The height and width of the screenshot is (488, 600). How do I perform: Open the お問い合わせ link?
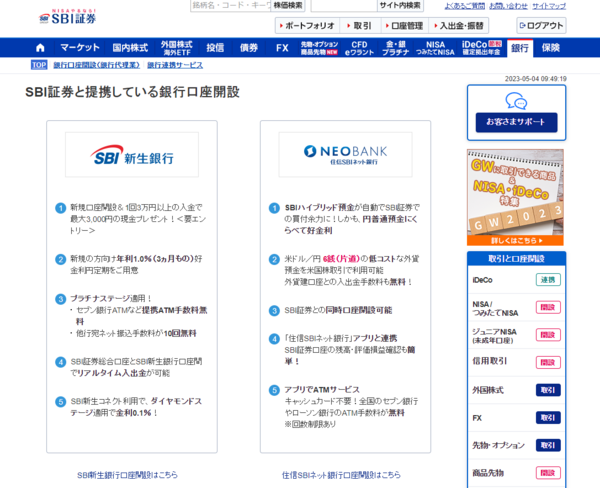coord(508,6)
